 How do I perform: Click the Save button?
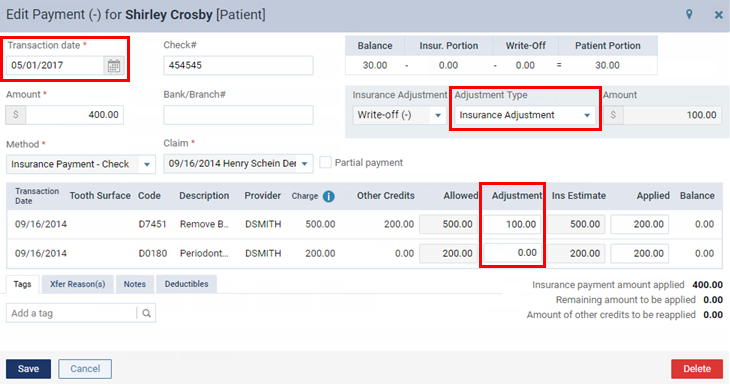28,369
